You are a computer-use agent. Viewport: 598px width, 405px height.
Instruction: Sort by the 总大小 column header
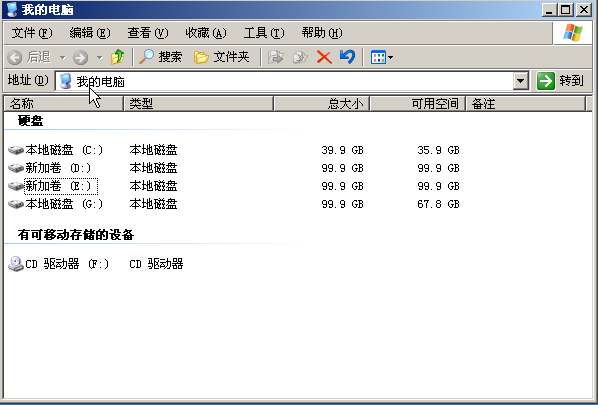(x=322, y=104)
